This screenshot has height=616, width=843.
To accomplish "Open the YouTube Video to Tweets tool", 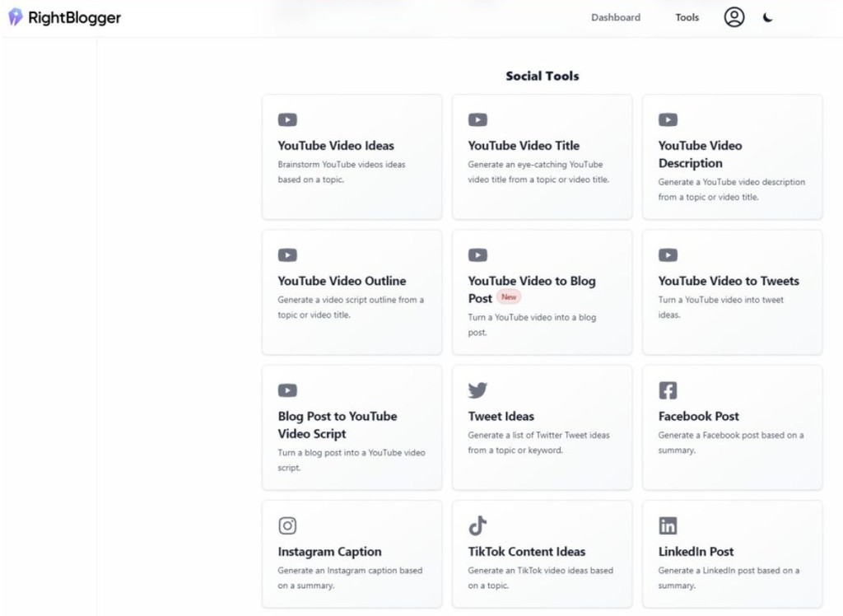I will tap(729, 281).
